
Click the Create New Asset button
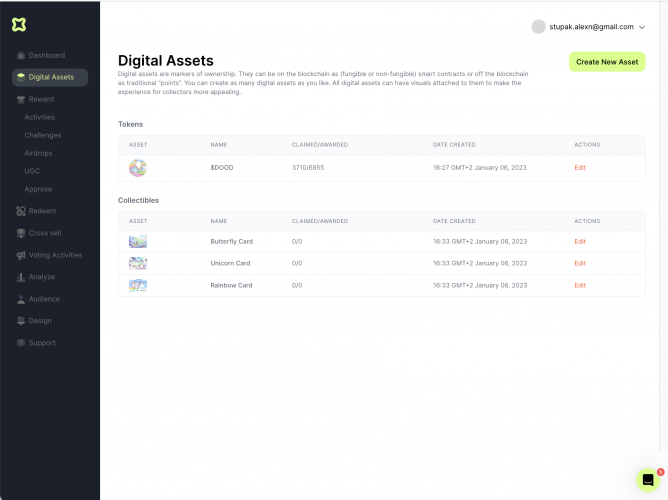point(607,62)
